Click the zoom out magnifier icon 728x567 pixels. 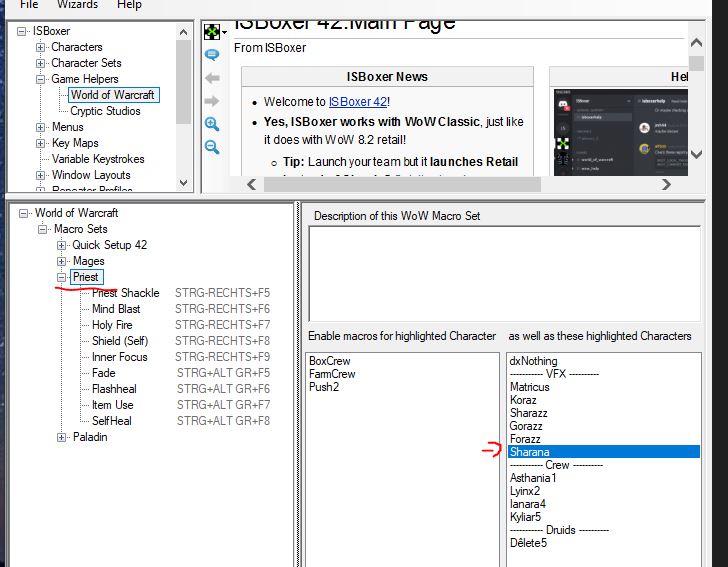click(x=212, y=147)
